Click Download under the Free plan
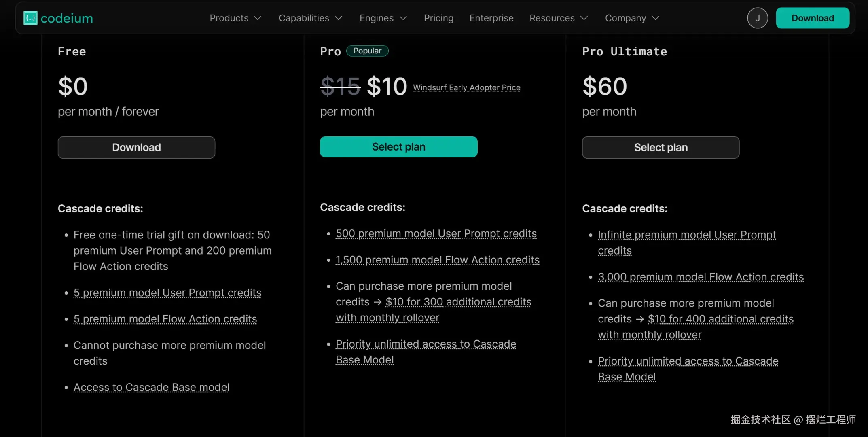This screenshot has width=868, height=437. click(x=136, y=147)
